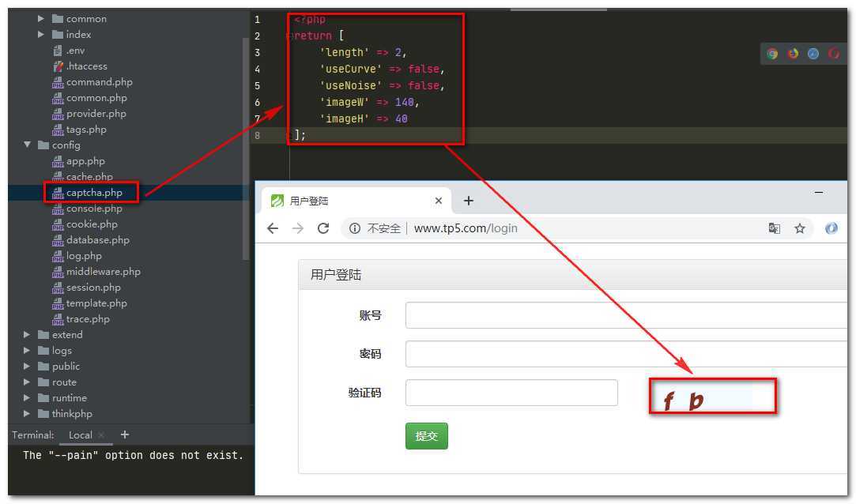Click the browser forward arrow

[x=297, y=228]
